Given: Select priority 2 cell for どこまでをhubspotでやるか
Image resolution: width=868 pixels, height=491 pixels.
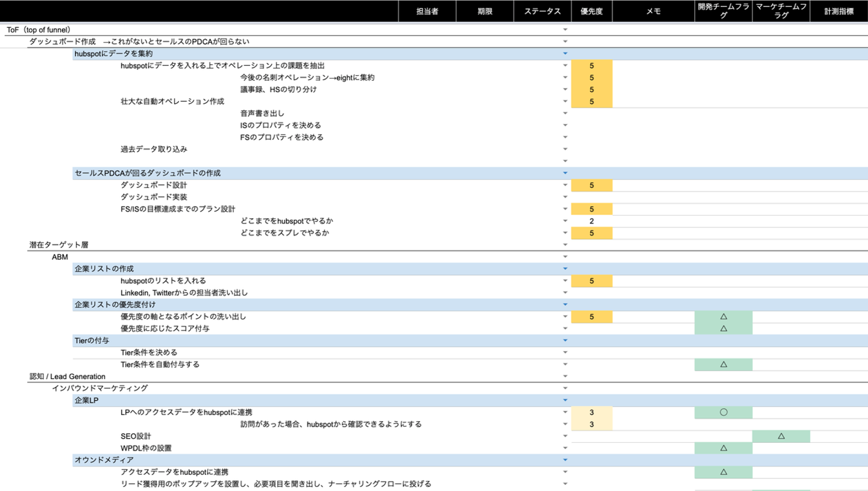Looking at the screenshot, I should coord(591,221).
